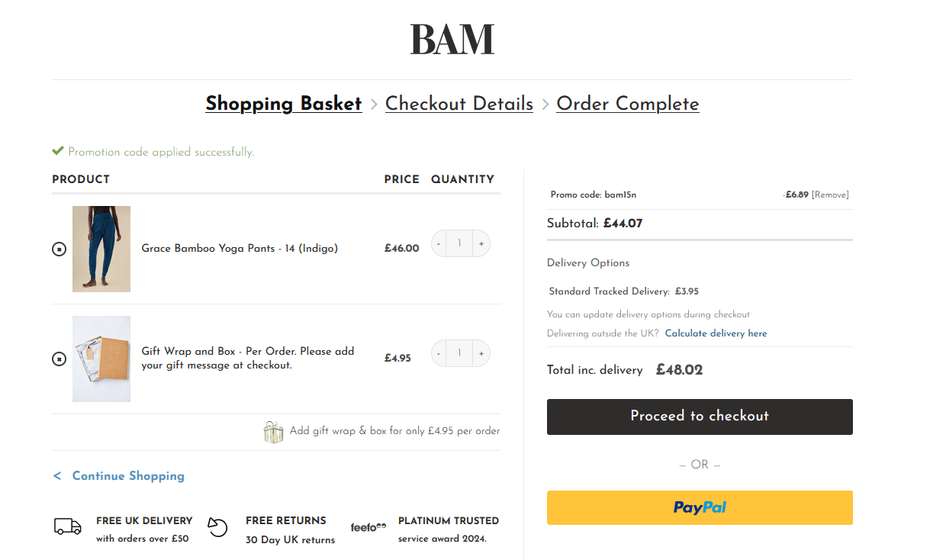This screenshot has width=930, height=560.
Task: Increase Yoga Pants quantity with plus
Action: pyautogui.click(x=481, y=244)
